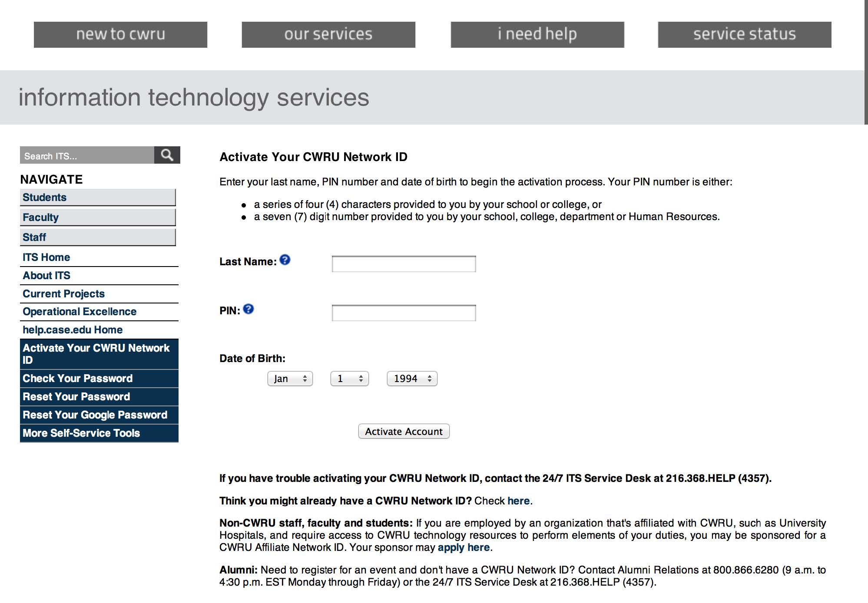Select the i need help tab
Screen dimensions: 868x603
(537, 34)
